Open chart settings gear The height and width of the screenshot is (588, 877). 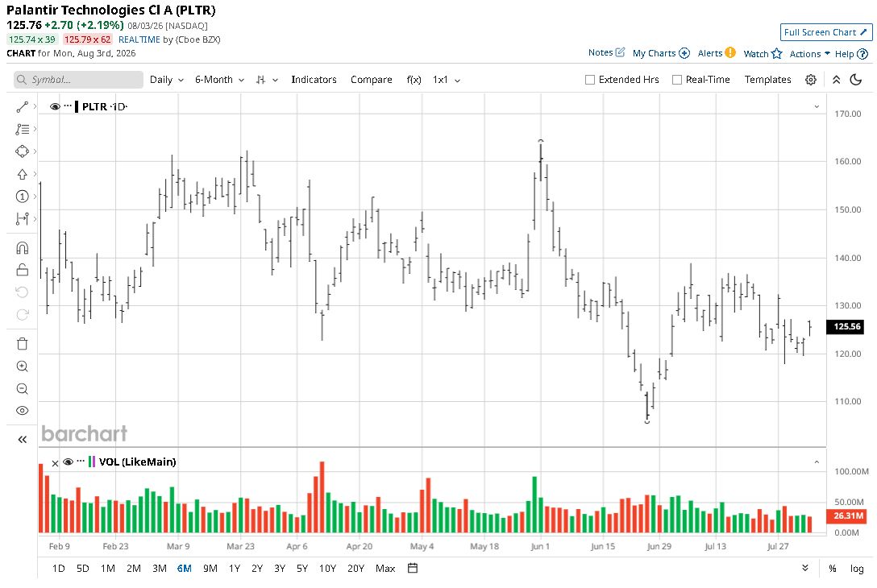pyautogui.click(x=810, y=80)
